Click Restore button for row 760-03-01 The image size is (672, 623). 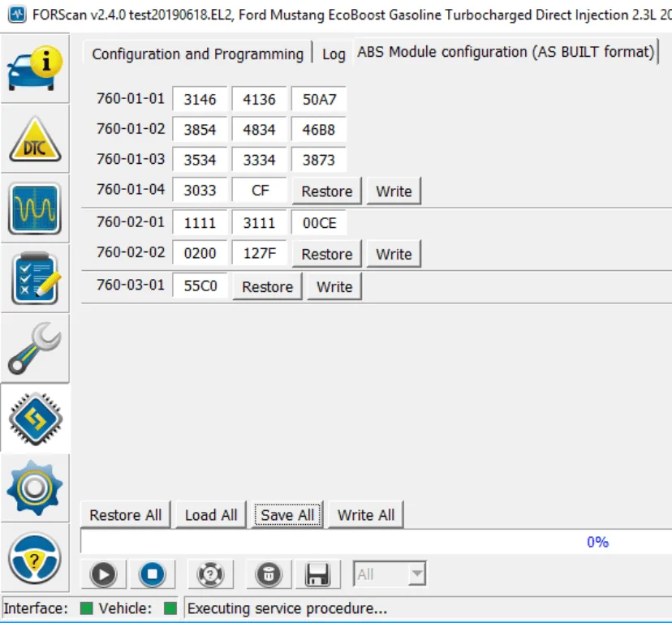(x=268, y=286)
